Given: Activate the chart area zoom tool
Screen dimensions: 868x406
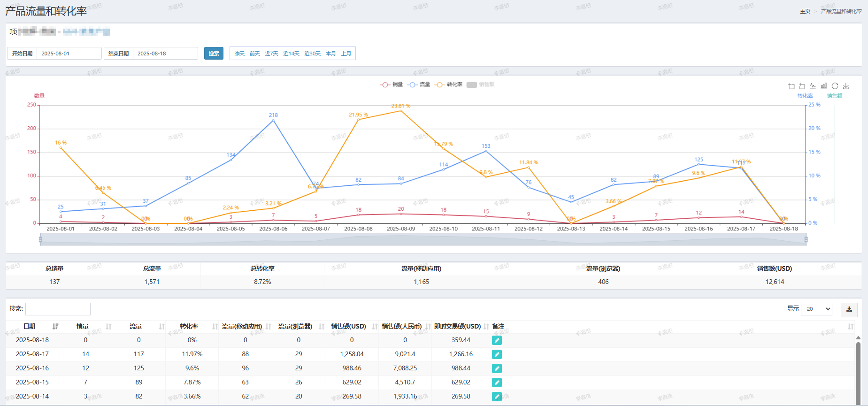Looking at the screenshot, I should (x=791, y=86).
